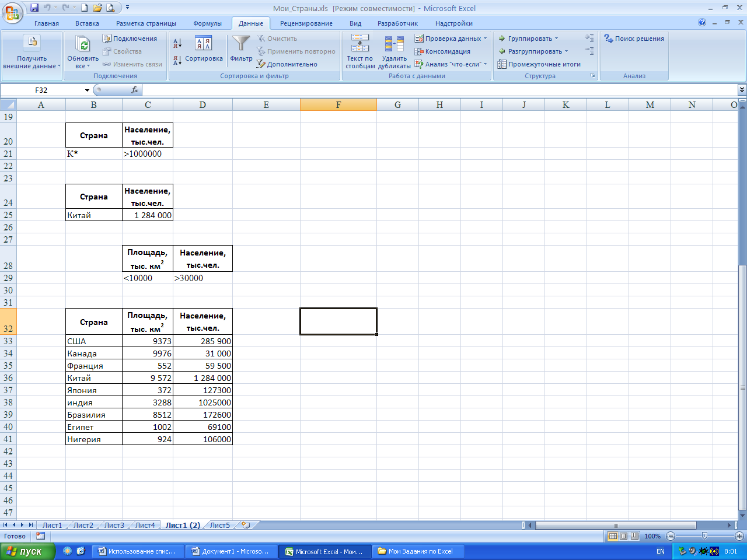Viewport: 747px width, 560px height.
Task: Open the Вставка ribbon tab
Action: pos(87,23)
